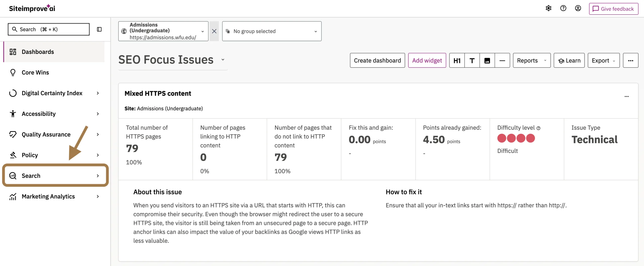Click the Core Wins lightbulb icon

13,72
